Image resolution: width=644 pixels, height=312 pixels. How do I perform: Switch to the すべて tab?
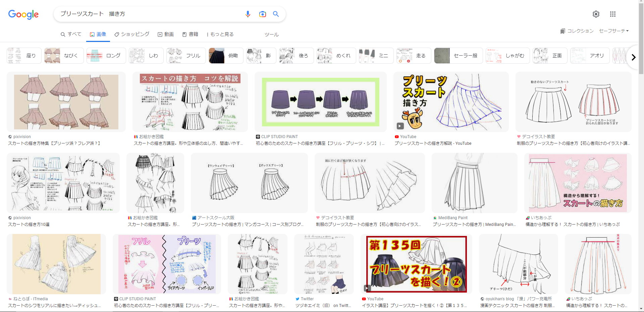tap(71, 34)
